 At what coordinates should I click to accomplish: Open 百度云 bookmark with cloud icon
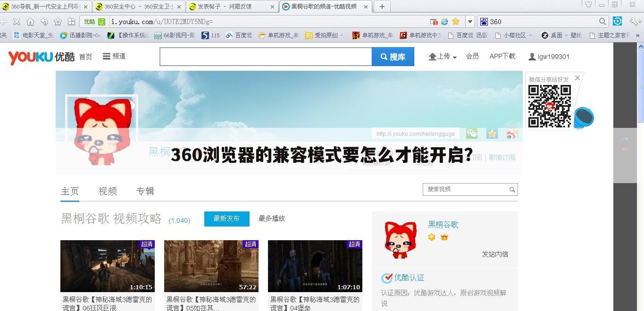pyautogui.click(x=239, y=35)
